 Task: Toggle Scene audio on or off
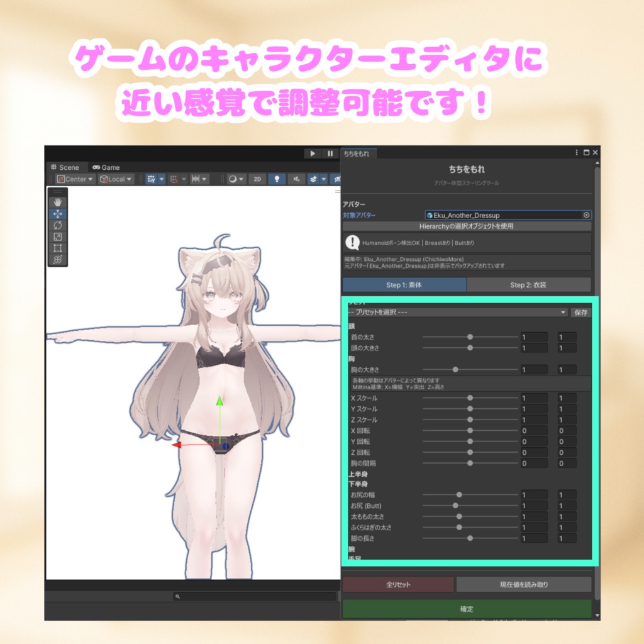click(297, 179)
